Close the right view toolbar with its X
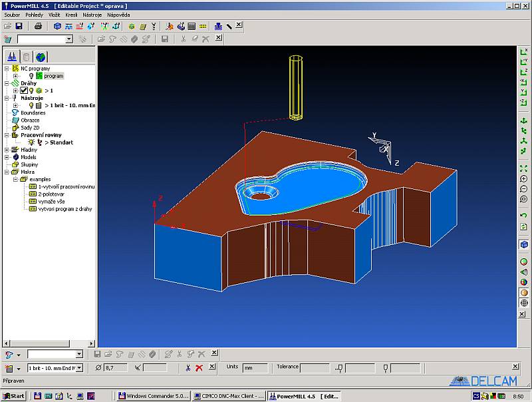 [x=523, y=314]
